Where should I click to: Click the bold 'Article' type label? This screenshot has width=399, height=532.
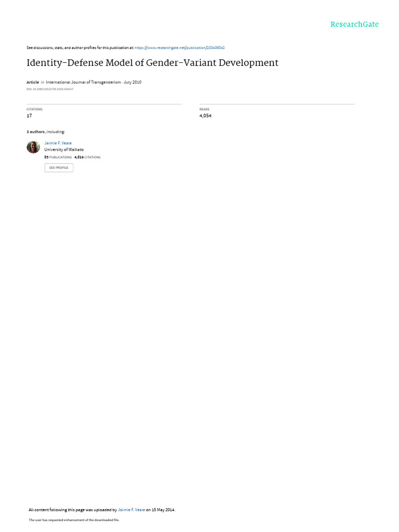click(33, 82)
